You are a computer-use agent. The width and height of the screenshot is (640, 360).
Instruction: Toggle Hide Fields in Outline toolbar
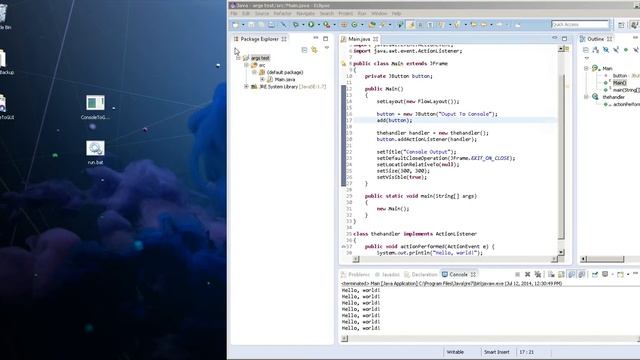pos(606,50)
